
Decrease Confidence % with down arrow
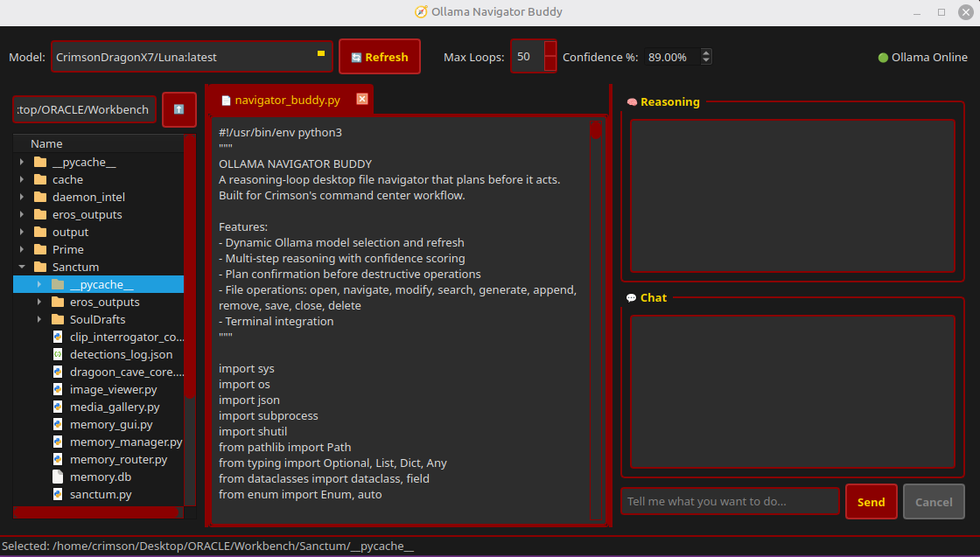click(x=705, y=60)
